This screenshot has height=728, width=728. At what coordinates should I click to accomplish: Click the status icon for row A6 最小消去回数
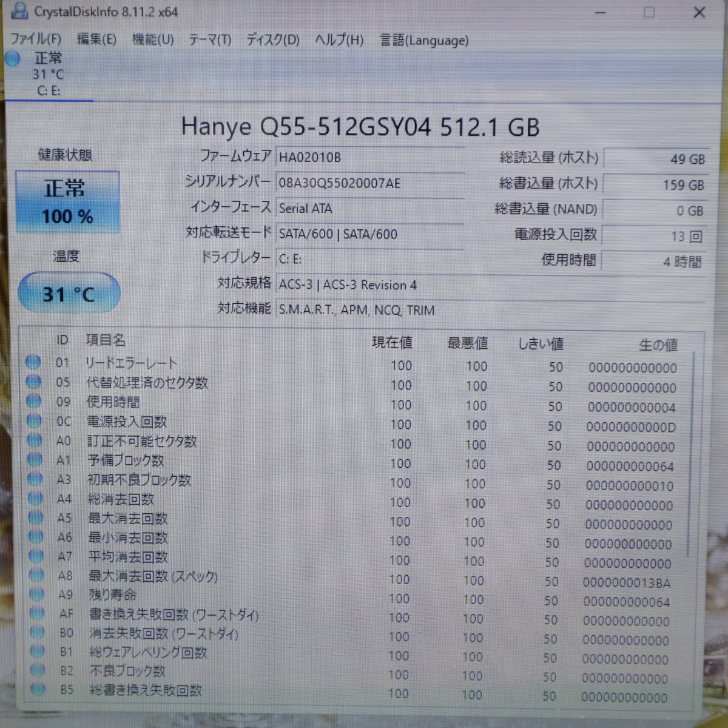coord(36,536)
